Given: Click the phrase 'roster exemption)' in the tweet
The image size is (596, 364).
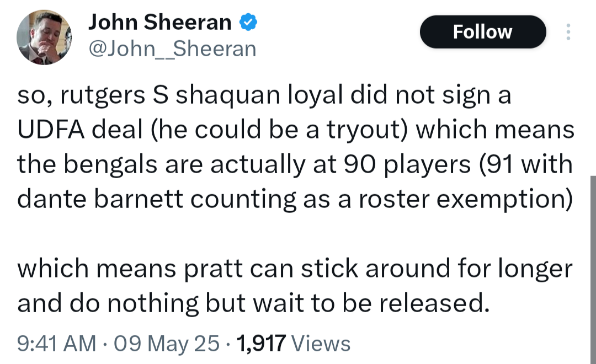Looking at the screenshot, I should [x=466, y=199].
